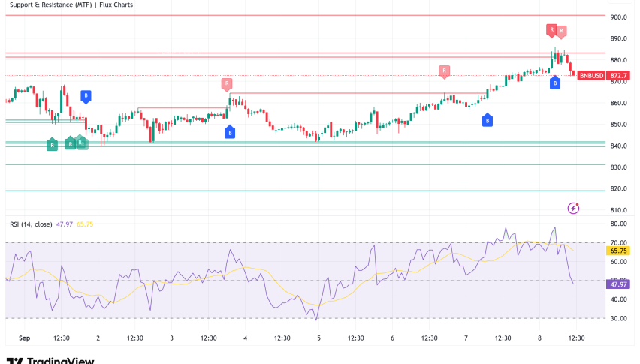
Task: Click the purple 47.97 tag on RSI axis
Action: click(x=618, y=284)
